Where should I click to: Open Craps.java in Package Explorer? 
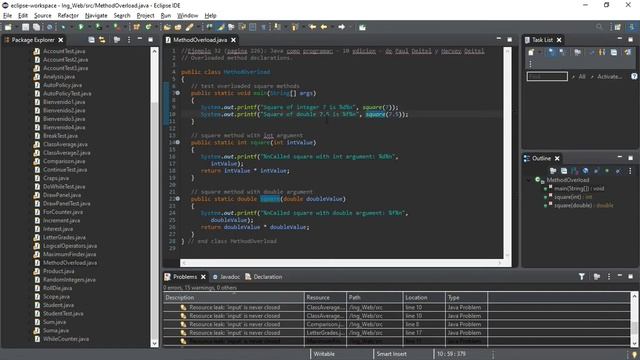pos(56,178)
